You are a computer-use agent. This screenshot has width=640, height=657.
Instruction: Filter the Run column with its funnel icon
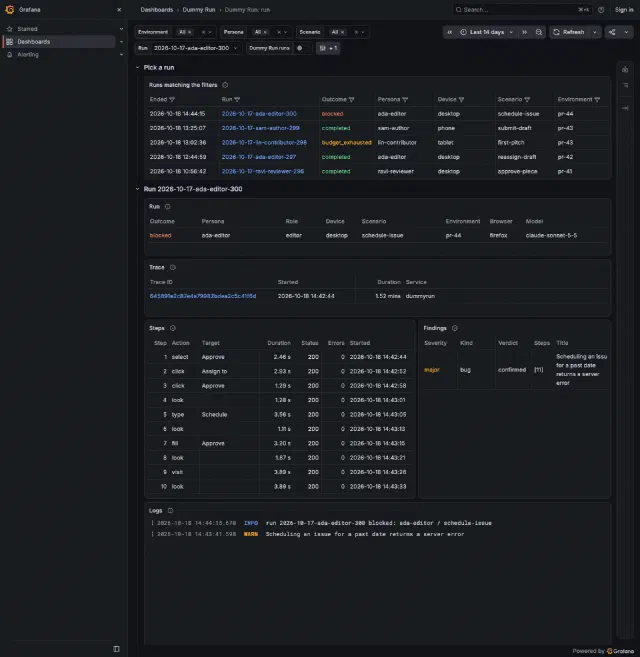[237, 100]
